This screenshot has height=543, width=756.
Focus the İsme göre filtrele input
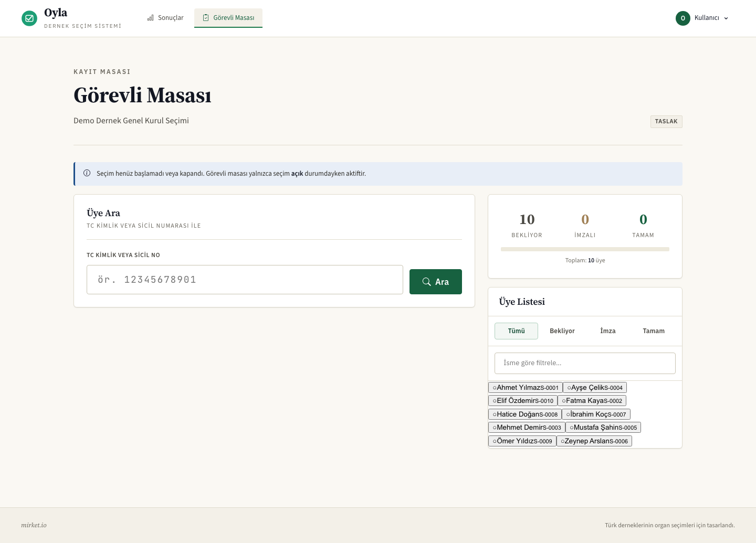[x=585, y=363]
